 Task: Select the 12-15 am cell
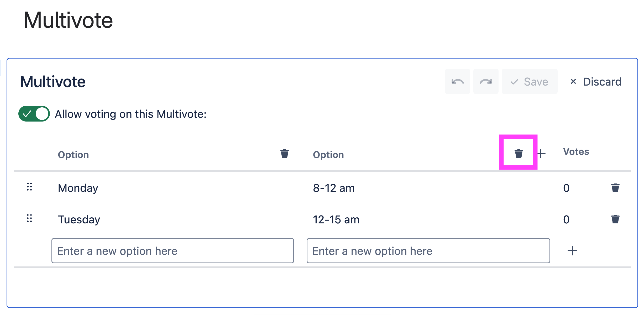click(x=336, y=220)
